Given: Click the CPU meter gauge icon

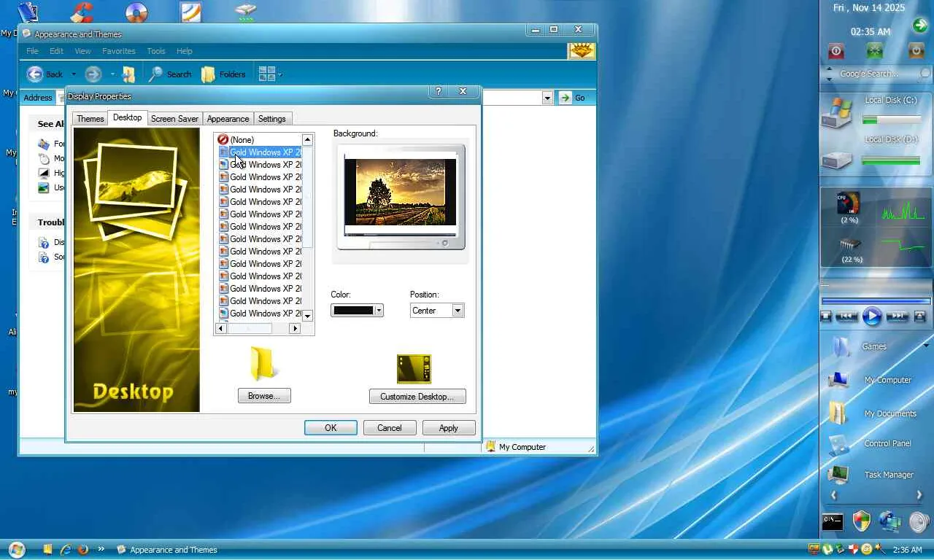Looking at the screenshot, I should (849, 203).
